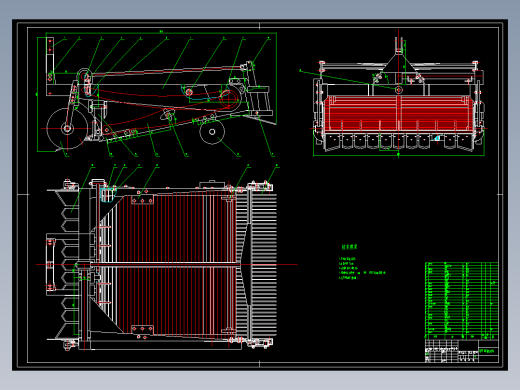Select the green parts list table
The image size is (520, 390).
[462, 301]
